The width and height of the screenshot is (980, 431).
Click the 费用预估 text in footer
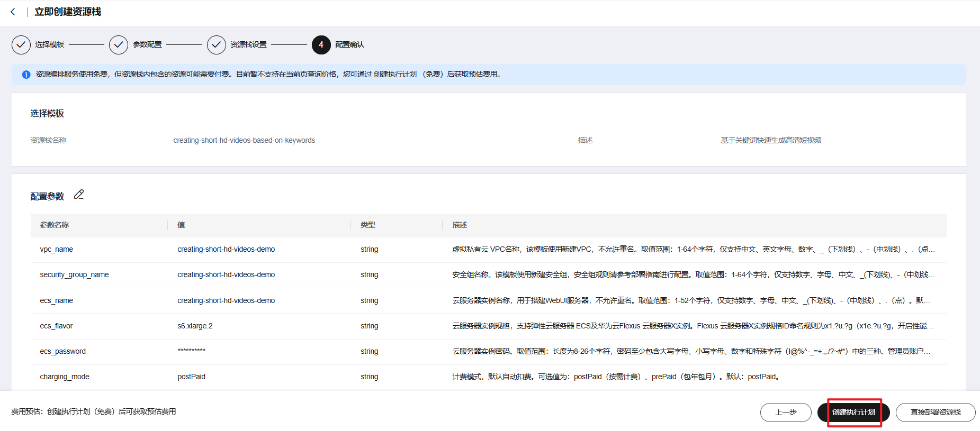(x=94, y=412)
